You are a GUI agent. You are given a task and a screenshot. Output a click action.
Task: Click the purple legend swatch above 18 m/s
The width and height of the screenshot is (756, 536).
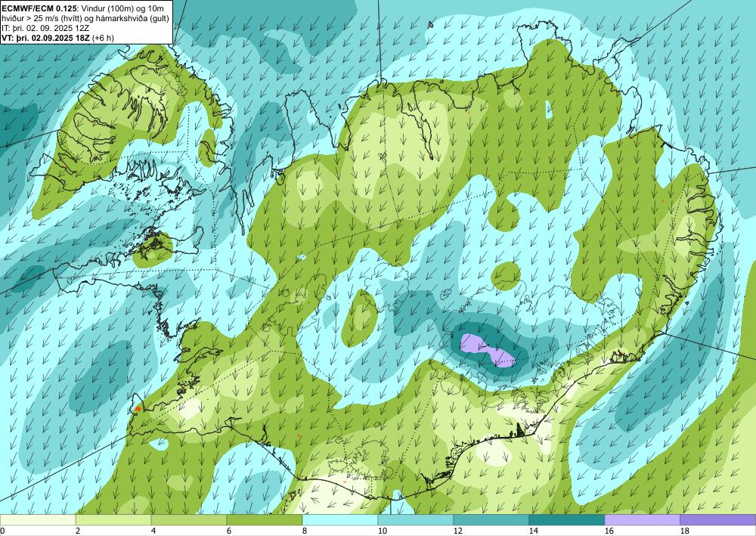coord(718,520)
